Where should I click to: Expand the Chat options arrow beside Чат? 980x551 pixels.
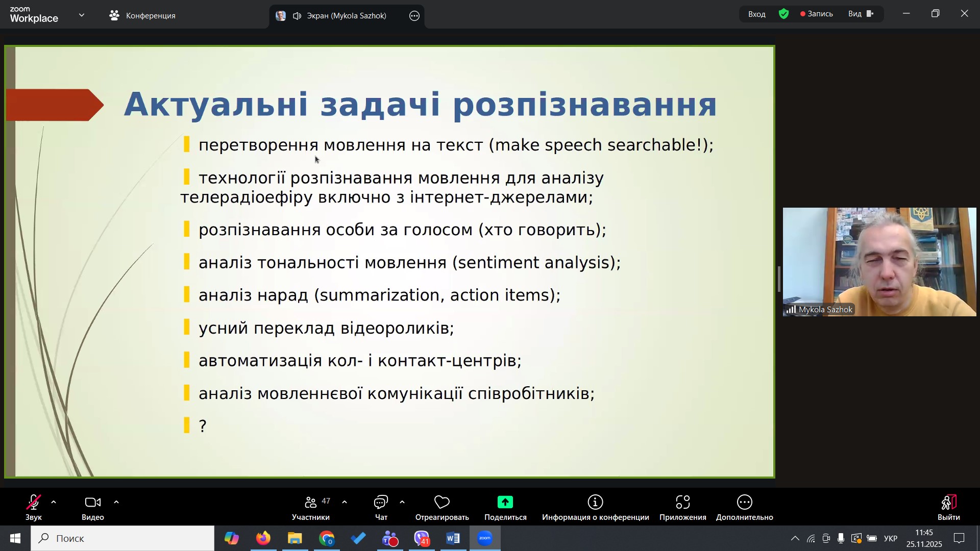pyautogui.click(x=402, y=503)
